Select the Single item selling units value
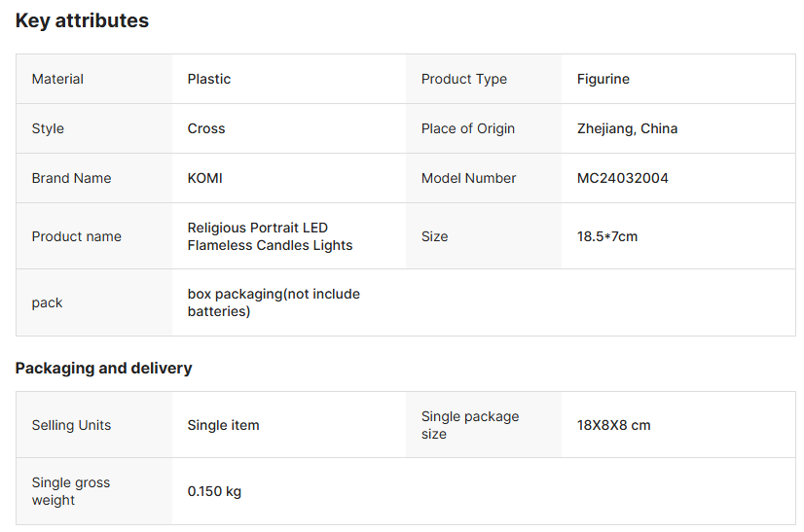This screenshot has height=532, width=804. (x=223, y=425)
